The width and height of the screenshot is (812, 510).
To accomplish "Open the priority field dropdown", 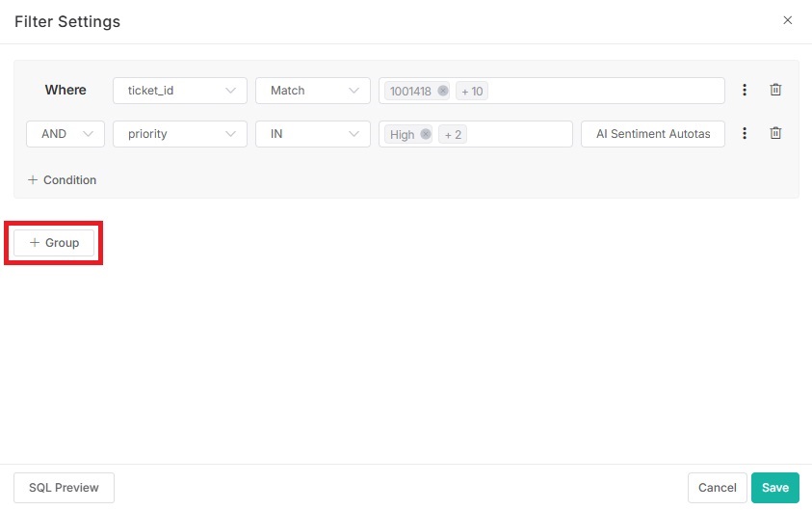I will point(180,134).
